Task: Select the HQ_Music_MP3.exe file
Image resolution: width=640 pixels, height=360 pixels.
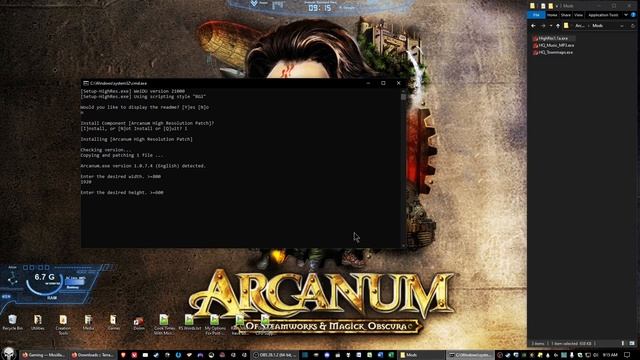Action: [x=553, y=45]
